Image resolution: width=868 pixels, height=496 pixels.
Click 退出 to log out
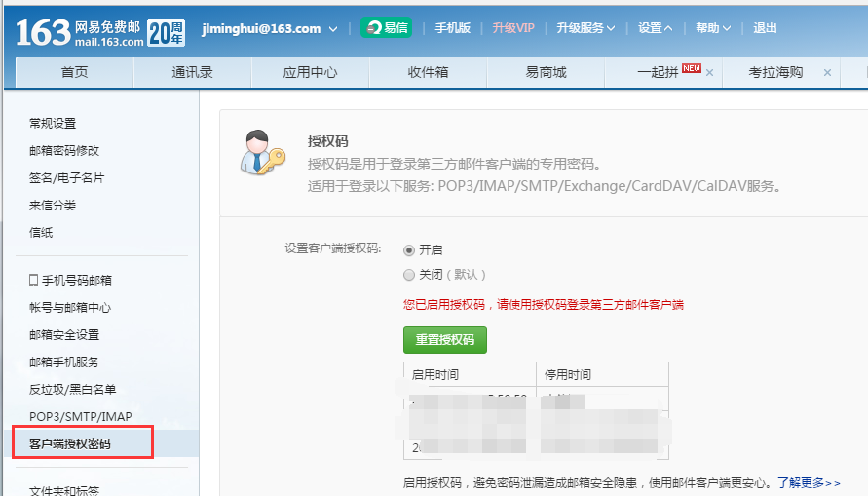click(x=765, y=28)
